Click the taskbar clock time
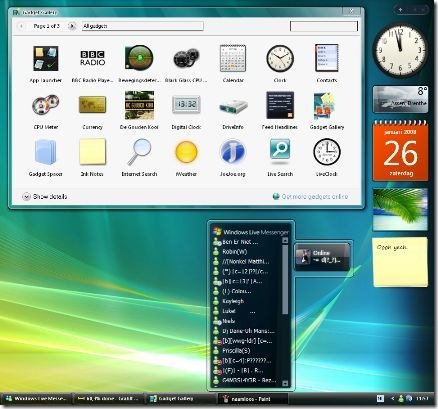This screenshot has height=409, width=438. 423,399
